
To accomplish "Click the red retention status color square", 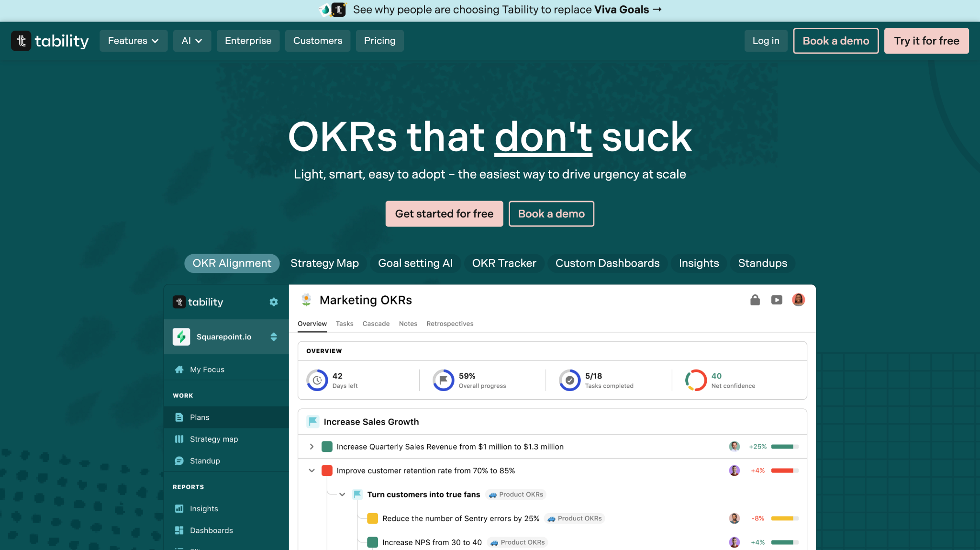I will click(x=327, y=471).
